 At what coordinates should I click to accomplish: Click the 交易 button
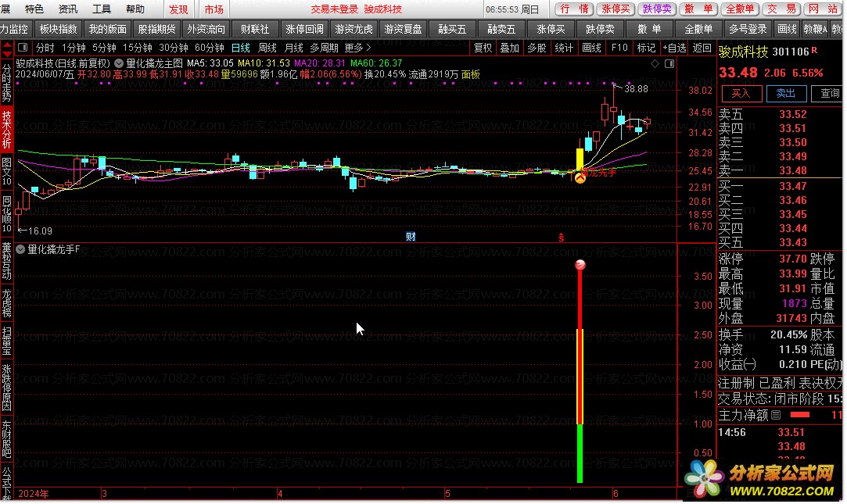[x=781, y=9]
